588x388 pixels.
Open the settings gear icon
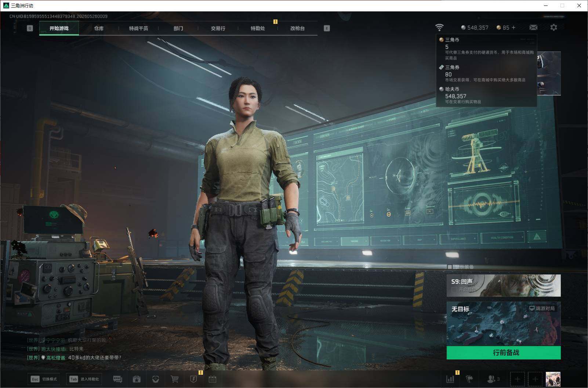click(553, 28)
